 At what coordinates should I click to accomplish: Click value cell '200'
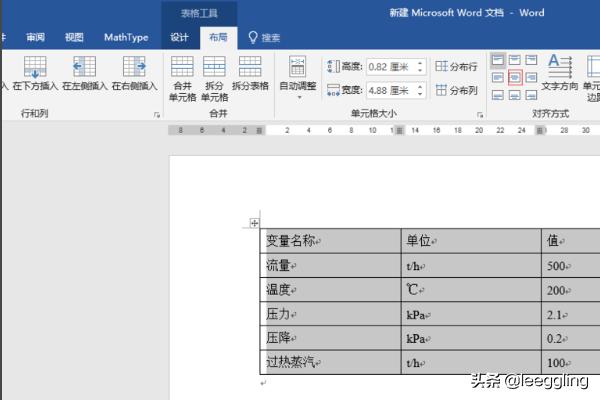pyautogui.click(x=571, y=290)
